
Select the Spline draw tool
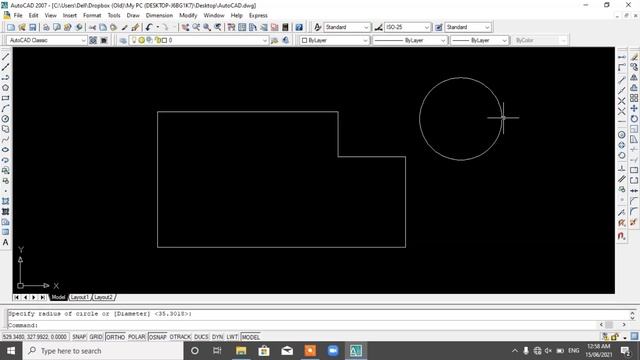pos(5,140)
